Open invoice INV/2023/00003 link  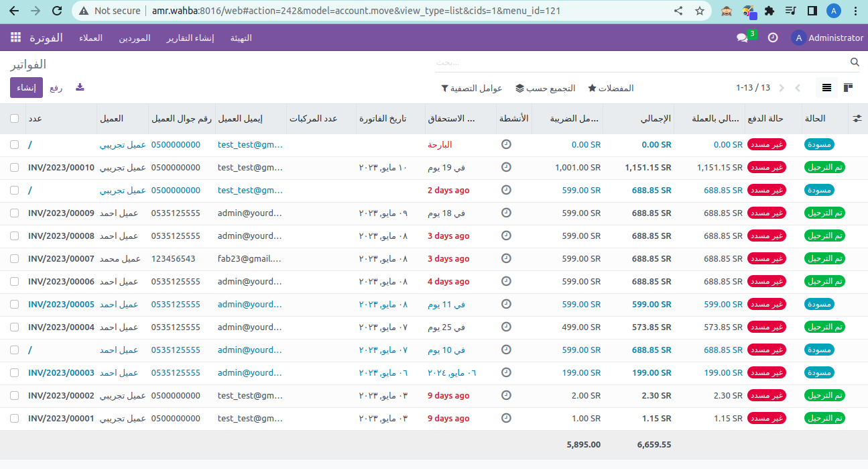(x=61, y=372)
